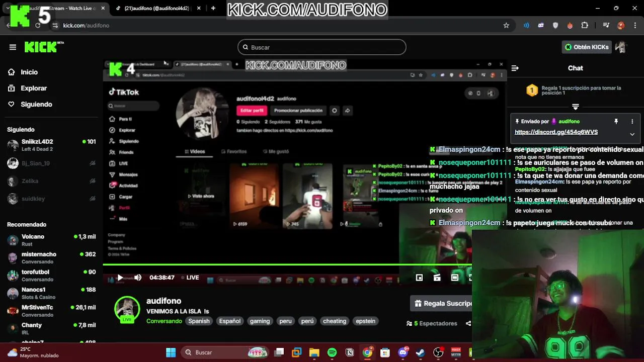Image resolution: width=644 pixels, height=362 pixels.
Task: Open the weather widget 25°C
Action: click(x=33, y=352)
